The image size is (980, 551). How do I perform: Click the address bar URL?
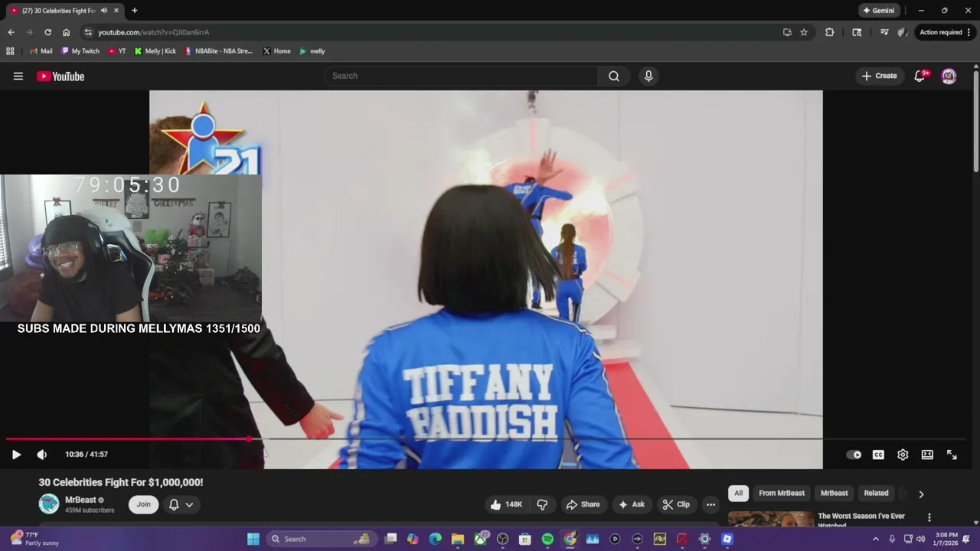tap(153, 32)
